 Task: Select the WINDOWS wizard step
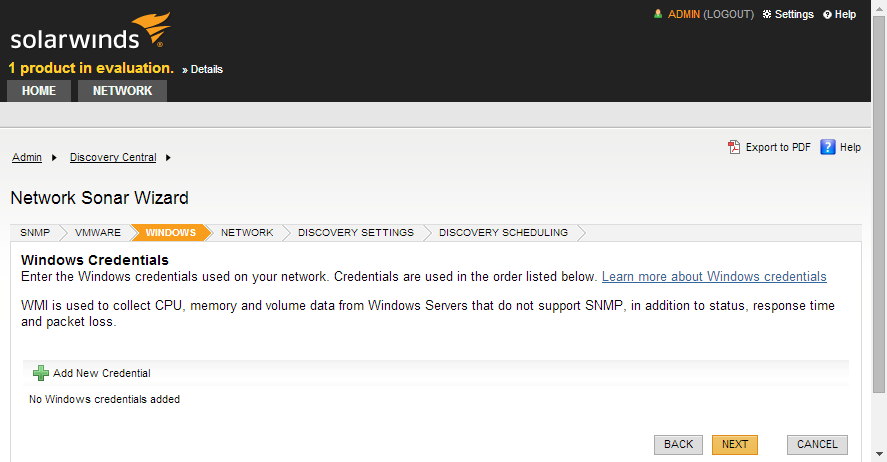170,232
